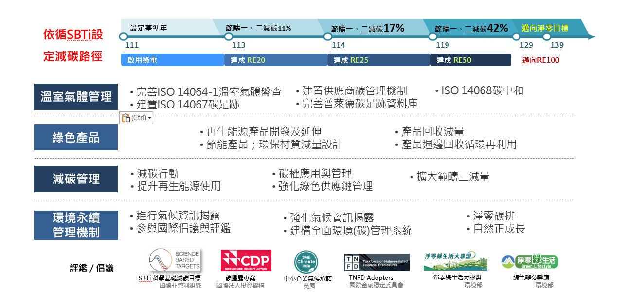Select the timeline circle marker above 113
Image resolution: width=644 pixels, height=307 pixels.
pyautogui.click(x=229, y=36)
